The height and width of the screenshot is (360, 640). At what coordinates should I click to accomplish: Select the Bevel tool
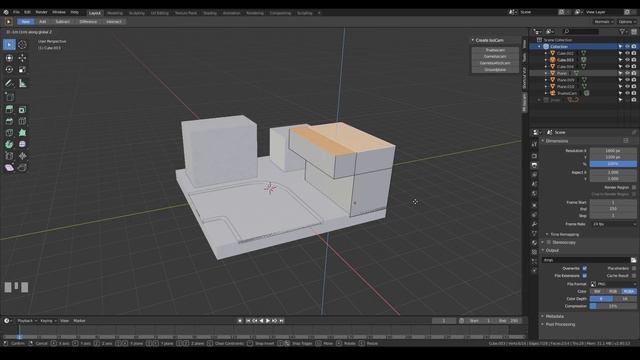9,121
